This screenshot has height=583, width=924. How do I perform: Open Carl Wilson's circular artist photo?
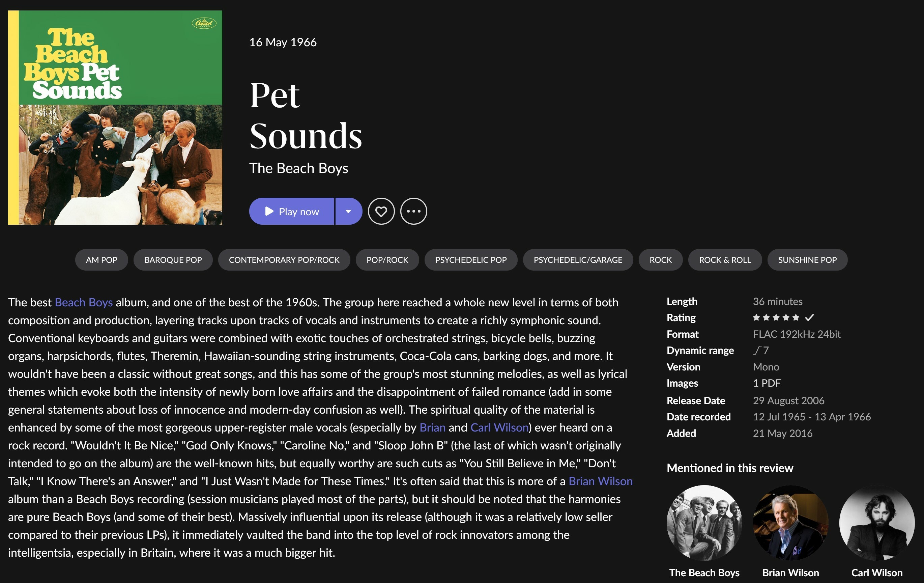(x=877, y=523)
